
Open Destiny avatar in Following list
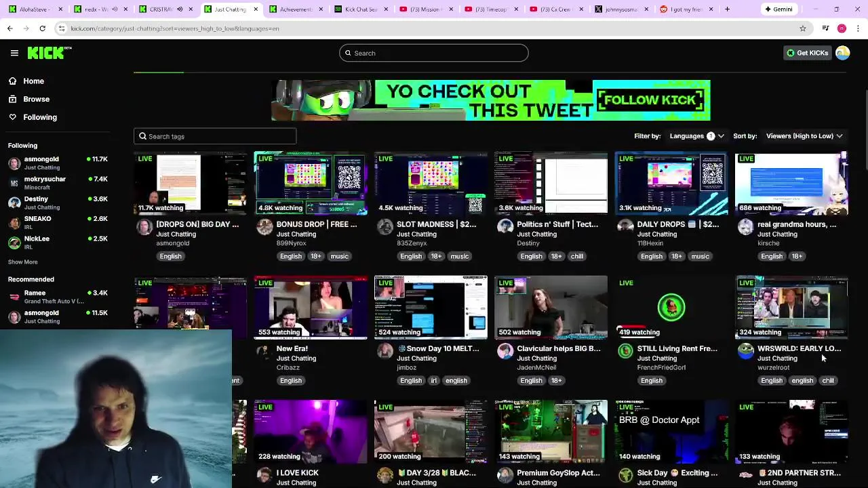pyautogui.click(x=14, y=203)
